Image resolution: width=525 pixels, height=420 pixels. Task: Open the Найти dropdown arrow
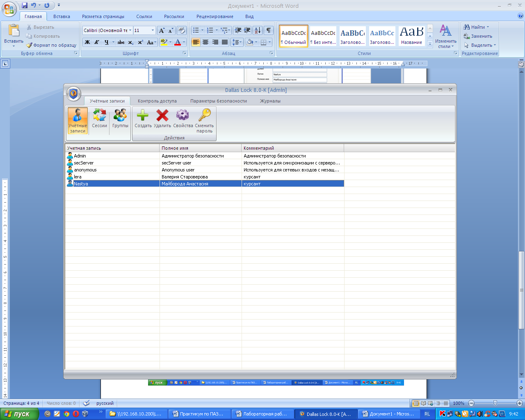pos(488,27)
